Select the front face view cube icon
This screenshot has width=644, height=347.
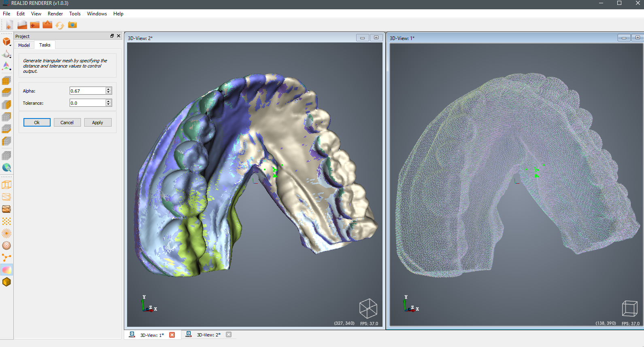[x=6, y=81]
